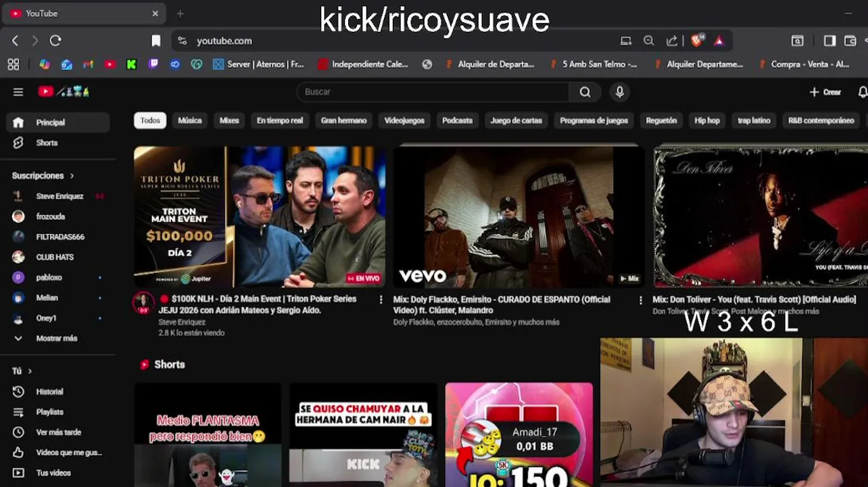Screen dimensions: 868x487
Task: Select the Reguetón chip
Action: coord(661,120)
